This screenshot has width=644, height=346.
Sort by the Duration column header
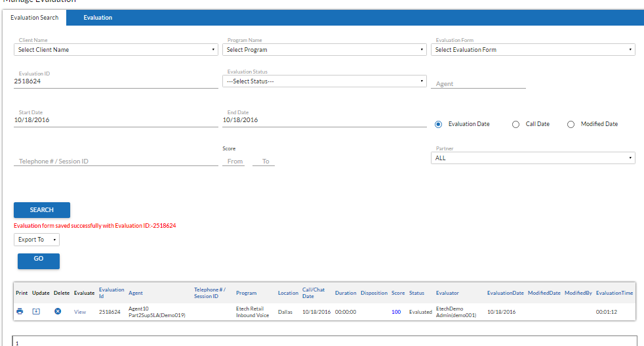[x=346, y=293]
